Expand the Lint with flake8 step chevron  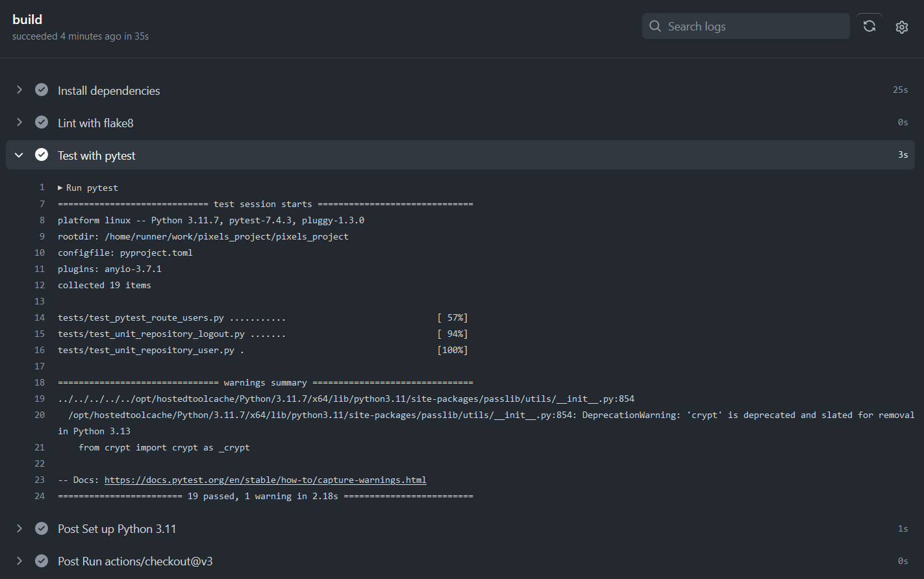pos(19,122)
